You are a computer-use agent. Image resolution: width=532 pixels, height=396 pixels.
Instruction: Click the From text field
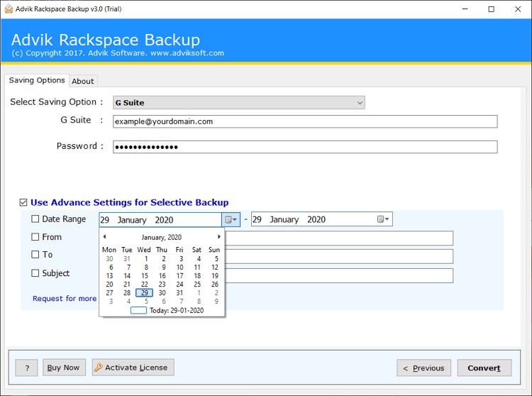click(338, 238)
